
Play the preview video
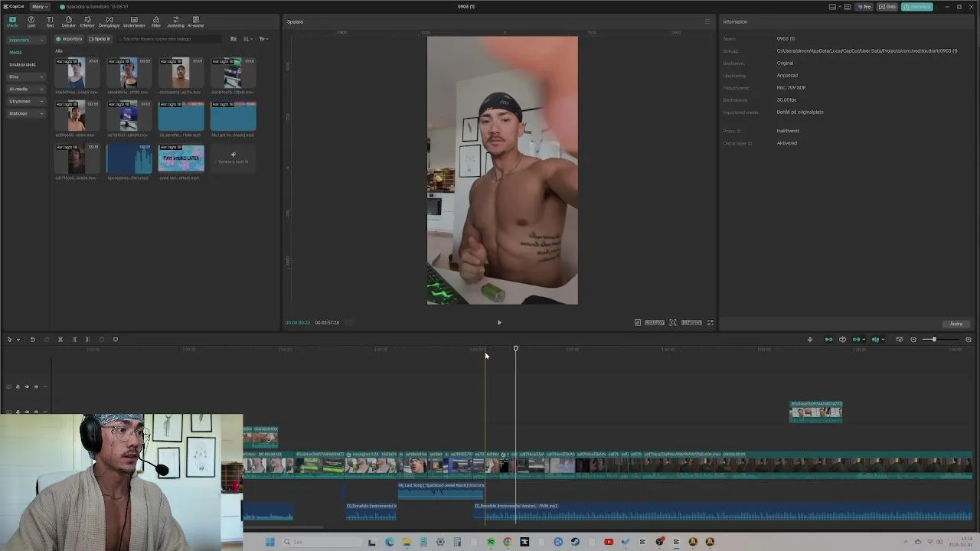point(499,323)
